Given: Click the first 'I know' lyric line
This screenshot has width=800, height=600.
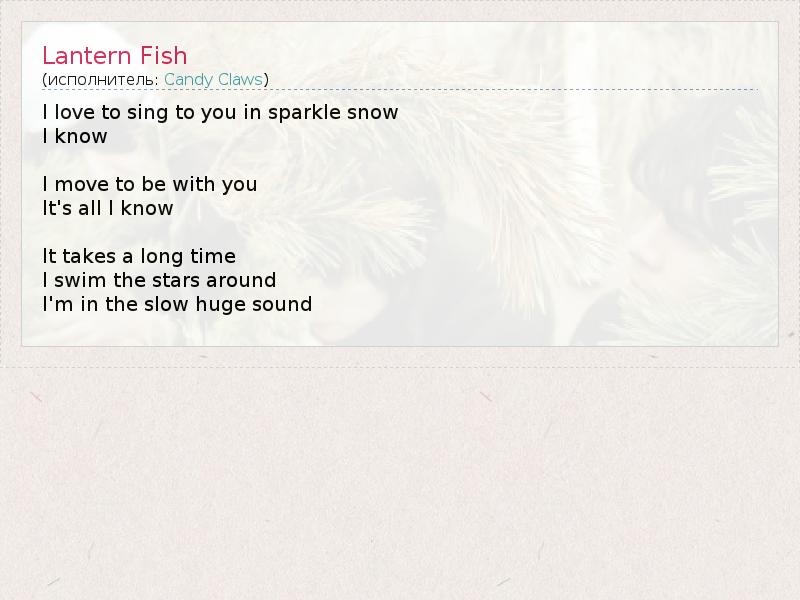Looking at the screenshot, I should [x=75, y=136].
